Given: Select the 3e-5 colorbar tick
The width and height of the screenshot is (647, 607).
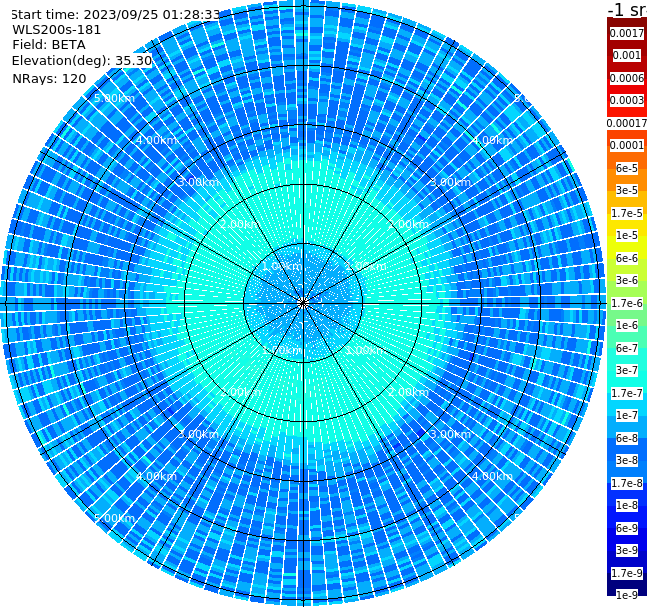Looking at the screenshot, I should click(627, 190).
